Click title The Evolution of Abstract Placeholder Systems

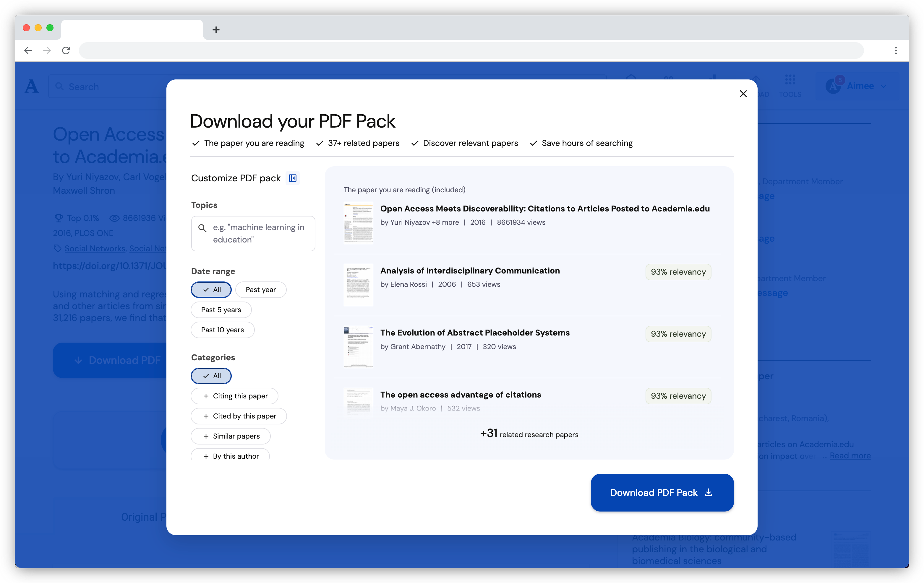pyautogui.click(x=475, y=332)
